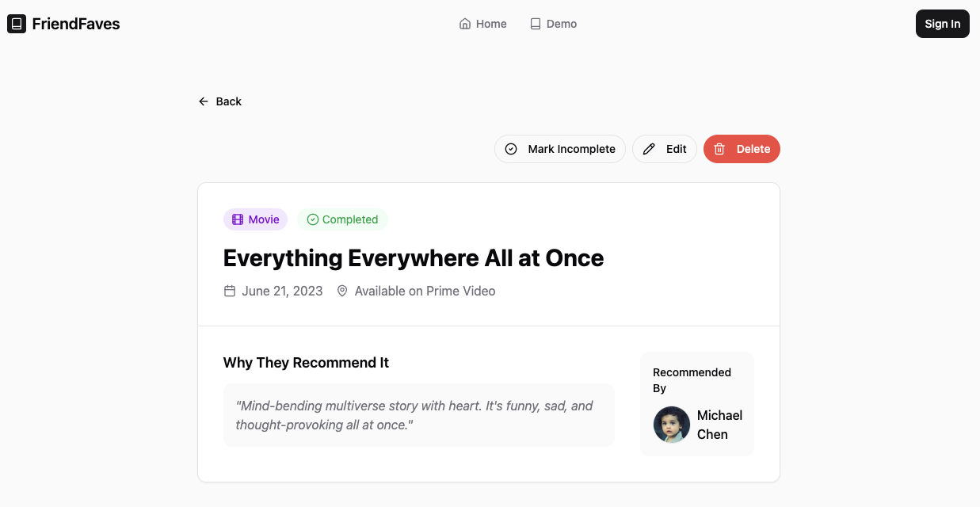Select the Edit button
The width and height of the screenshot is (980, 507).
(x=665, y=149)
